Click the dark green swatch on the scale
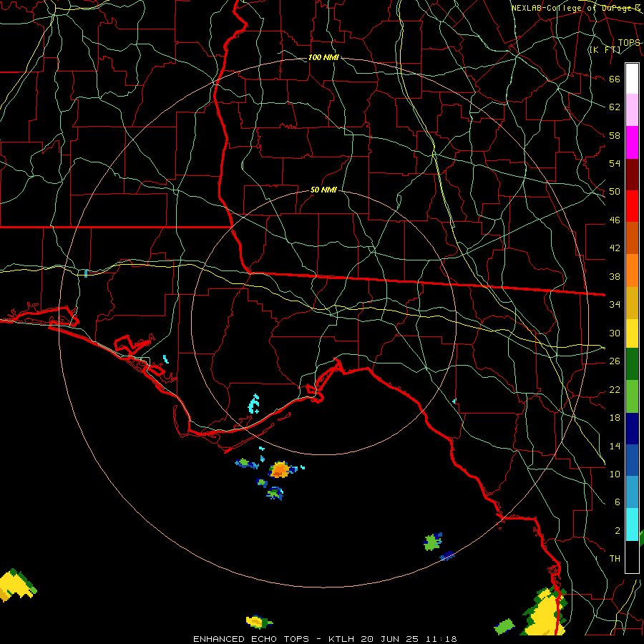Image resolution: width=644 pixels, height=644 pixels. [x=632, y=364]
